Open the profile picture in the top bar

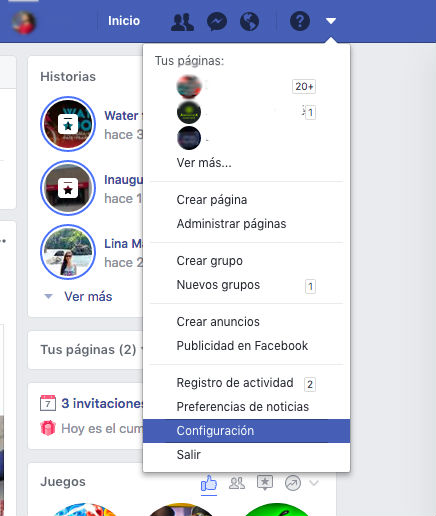[23, 22]
